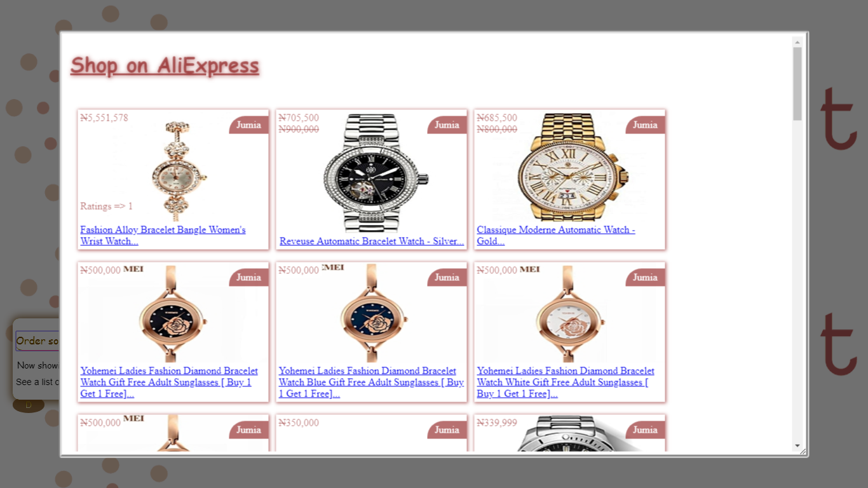Click the white dial Yohemei rose watch image
This screenshot has width=868, height=488.
570,314
